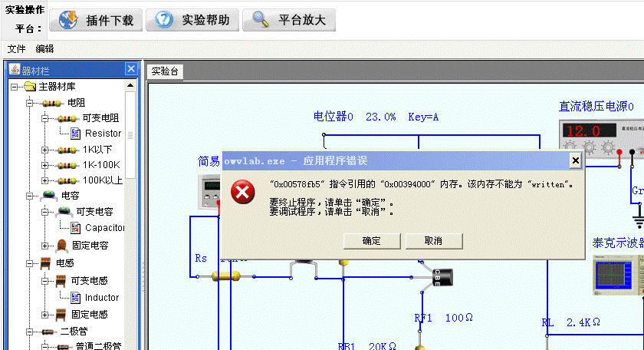
Task: Click the Rs resistor component on circuit
Action: pos(224,276)
